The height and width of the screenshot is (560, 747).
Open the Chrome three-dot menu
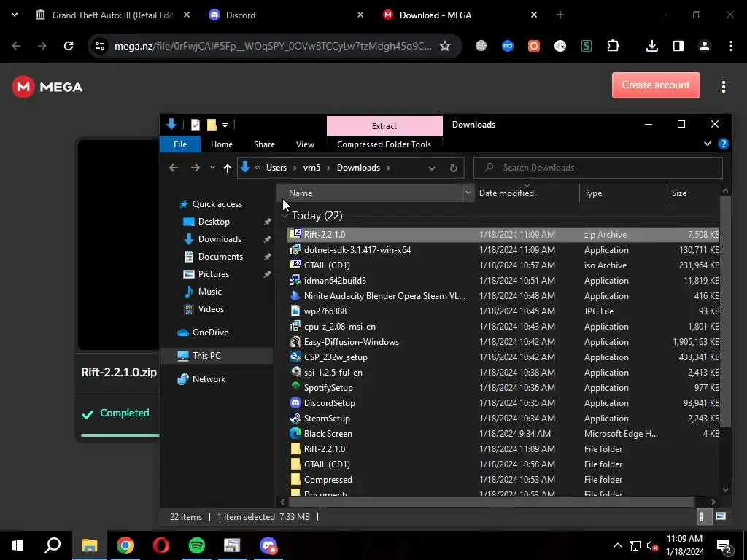click(x=730, y=46)
